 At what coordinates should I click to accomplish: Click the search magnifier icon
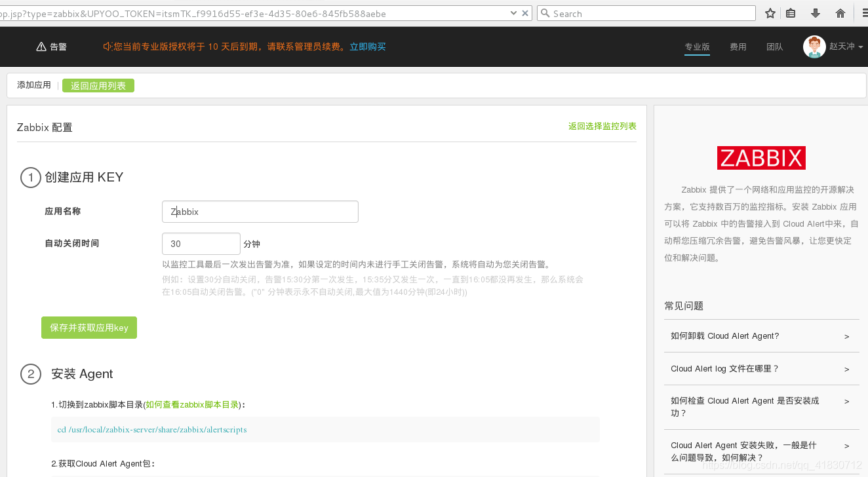click(545, 13)
